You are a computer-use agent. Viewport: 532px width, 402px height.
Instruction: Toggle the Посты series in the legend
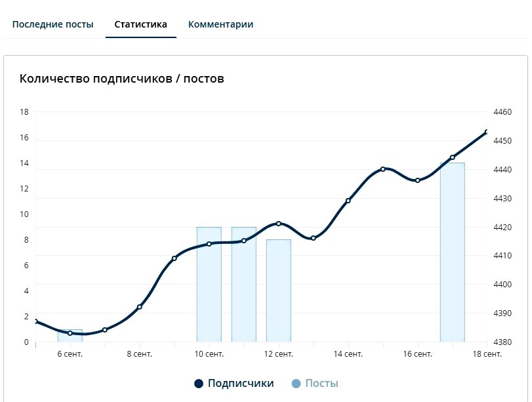pyautogui.click(x=322, y=384)
